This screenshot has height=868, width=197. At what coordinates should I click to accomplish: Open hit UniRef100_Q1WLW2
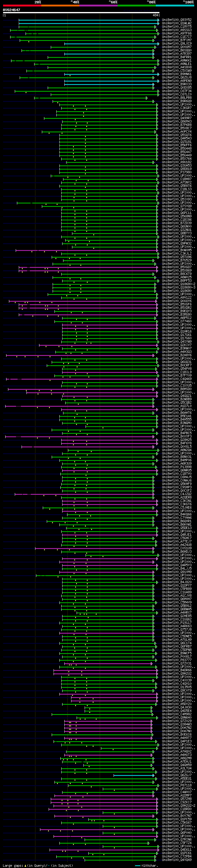point(177,24)
